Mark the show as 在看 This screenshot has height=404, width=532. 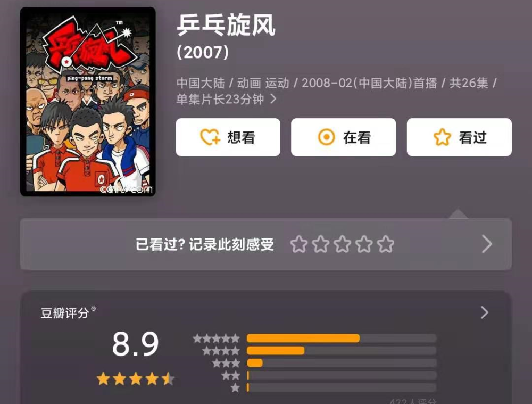point(343,137)
